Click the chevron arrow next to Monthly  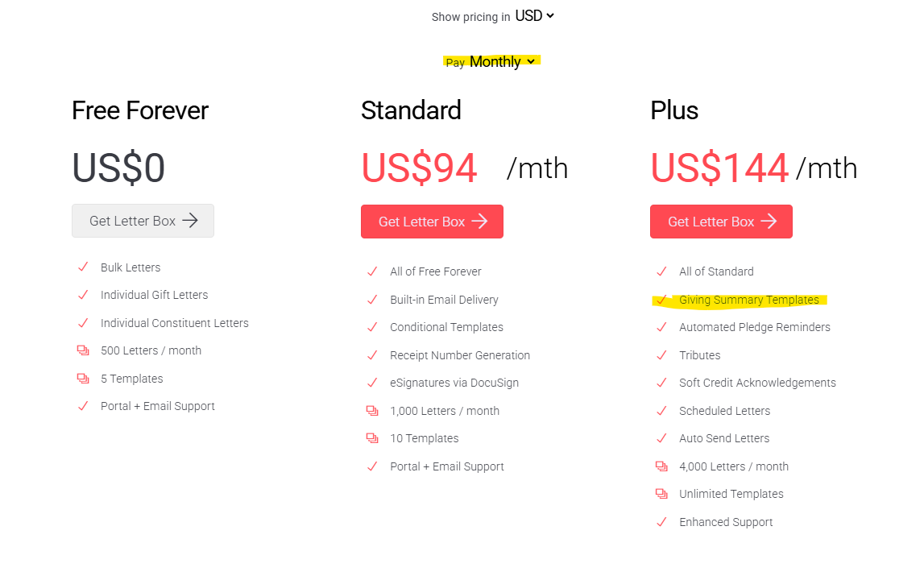click(531, 61)
